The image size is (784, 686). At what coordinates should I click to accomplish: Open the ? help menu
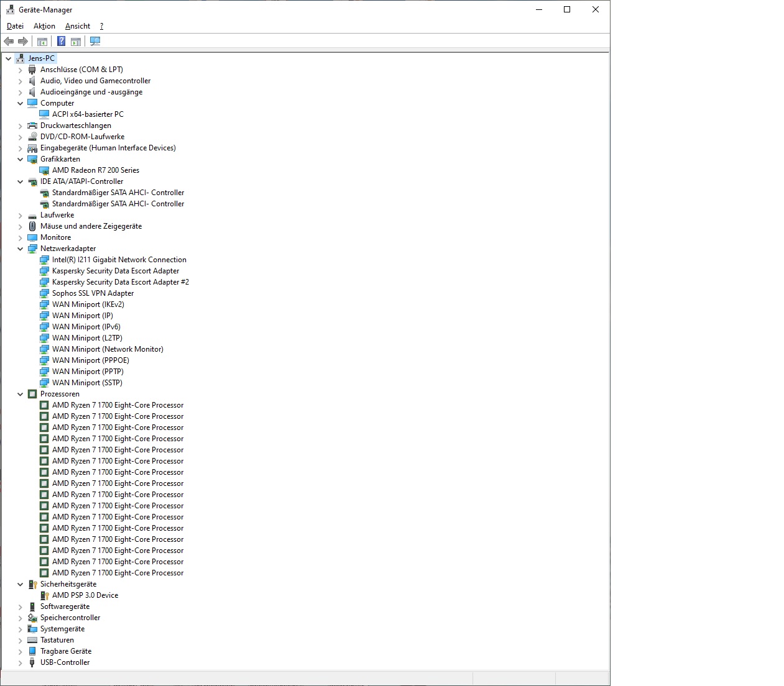(x=101, y=26)
